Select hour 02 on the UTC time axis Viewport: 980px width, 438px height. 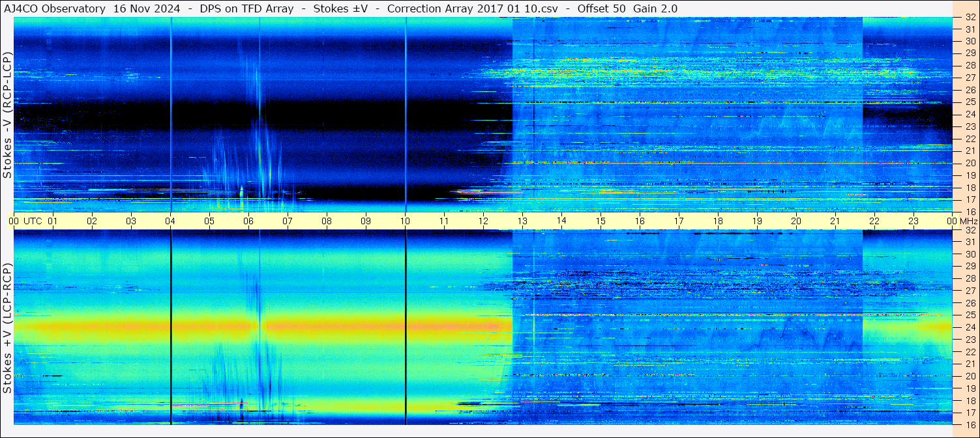click(x=92, y=221)
